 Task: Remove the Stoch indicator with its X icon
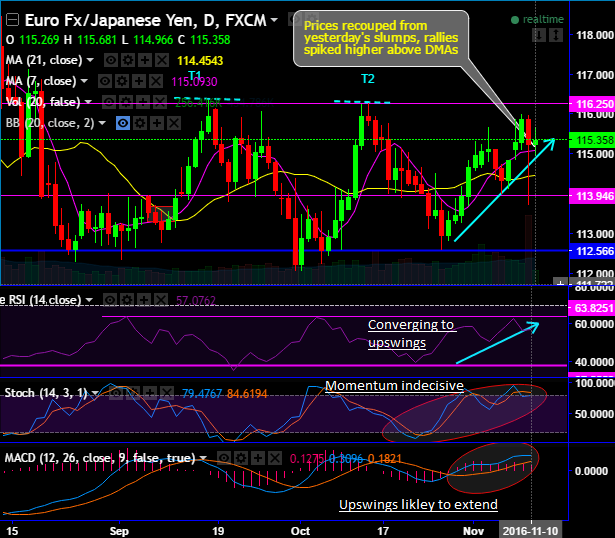pos(166,393)
